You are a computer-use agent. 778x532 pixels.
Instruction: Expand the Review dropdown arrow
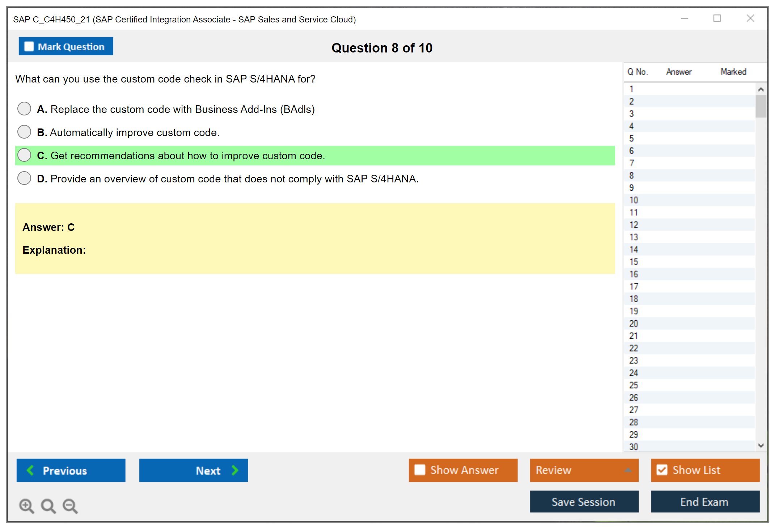[628, 470]
